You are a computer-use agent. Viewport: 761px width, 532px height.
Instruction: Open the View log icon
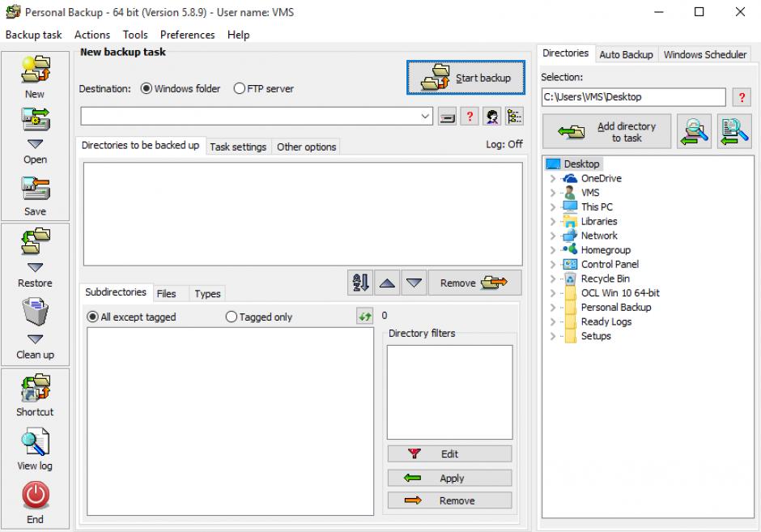tap(36, 442)
